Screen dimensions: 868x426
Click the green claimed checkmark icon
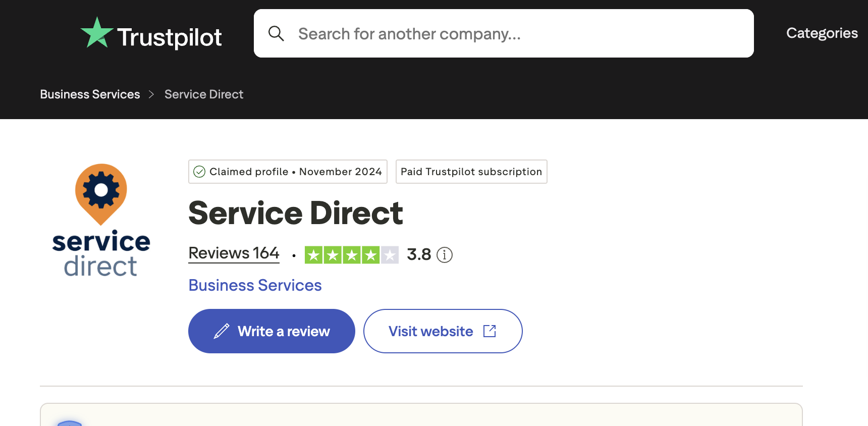click(x=199, y=172)
